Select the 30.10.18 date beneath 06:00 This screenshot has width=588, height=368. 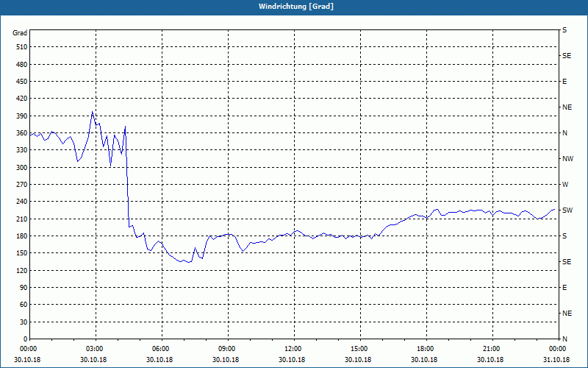[159, 359]
